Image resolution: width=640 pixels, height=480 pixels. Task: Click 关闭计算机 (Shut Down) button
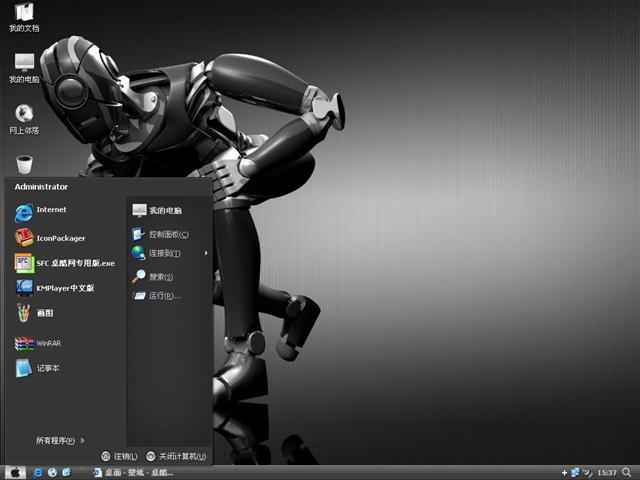coord(176,456)
